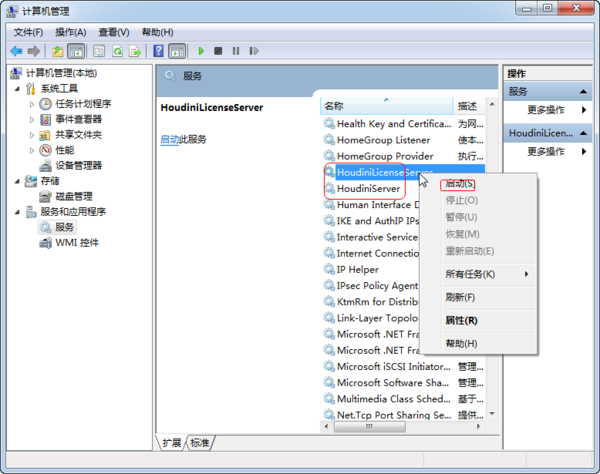Screen dimensions: 600x474
Task: Open 更多操作 under HoudiniLicen... in actions pane
Action: 546,151
